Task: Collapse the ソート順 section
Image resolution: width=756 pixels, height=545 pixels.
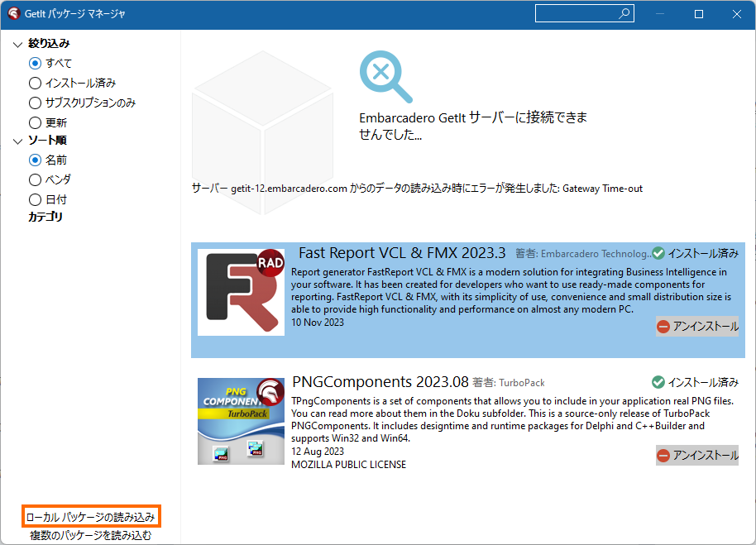Action: coord(18,140)
